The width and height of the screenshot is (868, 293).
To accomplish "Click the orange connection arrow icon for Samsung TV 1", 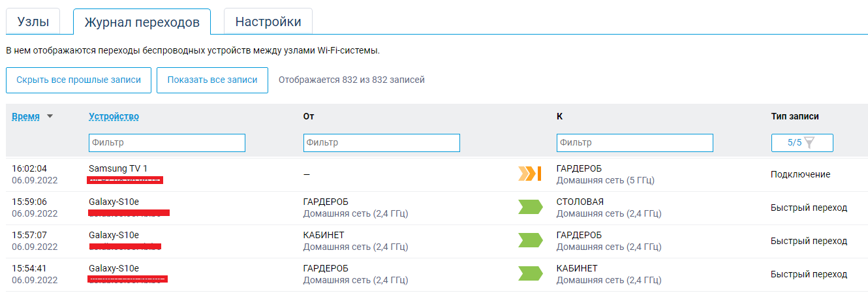I will click(x=530, y=174).
